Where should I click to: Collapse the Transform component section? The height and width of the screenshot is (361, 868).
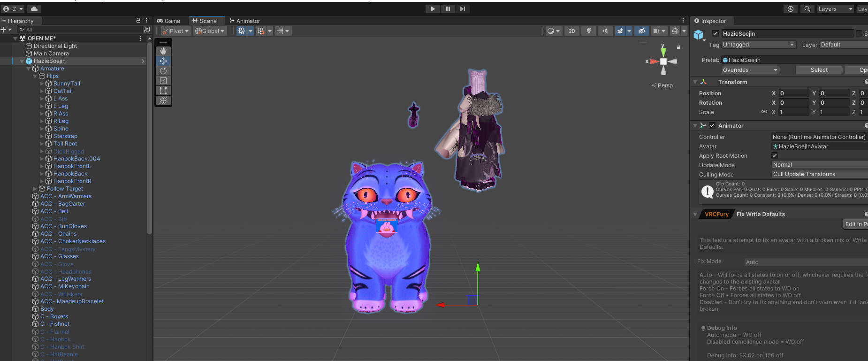pos(695,82)
